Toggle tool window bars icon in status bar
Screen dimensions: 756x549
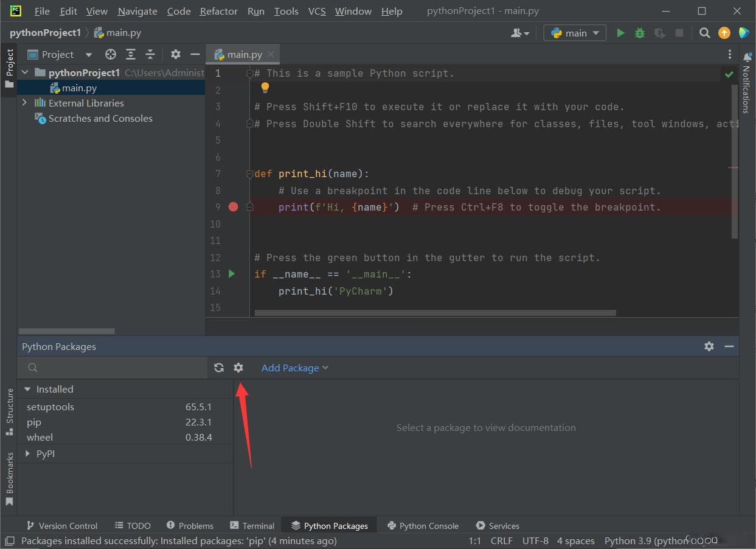click(x=9, y=540)
